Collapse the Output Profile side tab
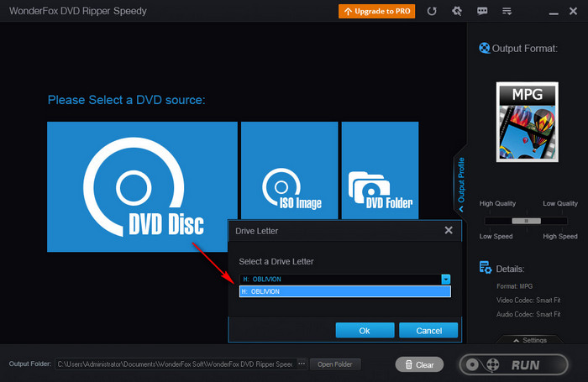The width and height of the screenshot is (588, 382). 461,184
